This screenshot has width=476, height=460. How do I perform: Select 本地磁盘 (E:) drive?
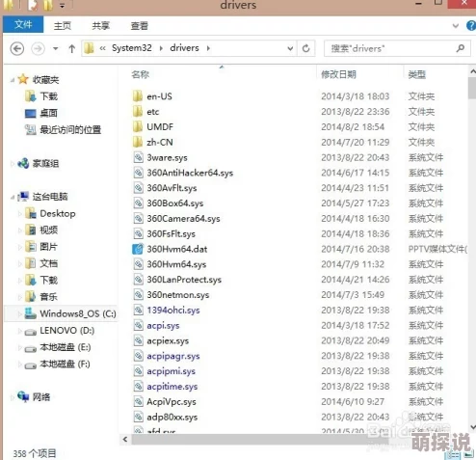coord(66,347)
